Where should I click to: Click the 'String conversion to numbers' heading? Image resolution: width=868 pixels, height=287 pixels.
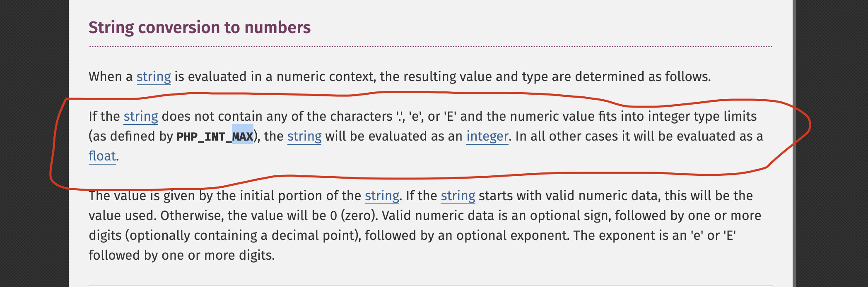[x=199, y=28]
